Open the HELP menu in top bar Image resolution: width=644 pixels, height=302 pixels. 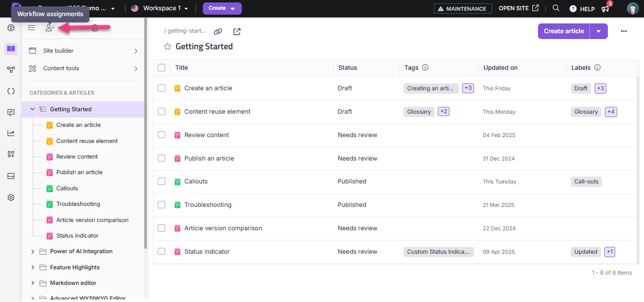(582, 9)
